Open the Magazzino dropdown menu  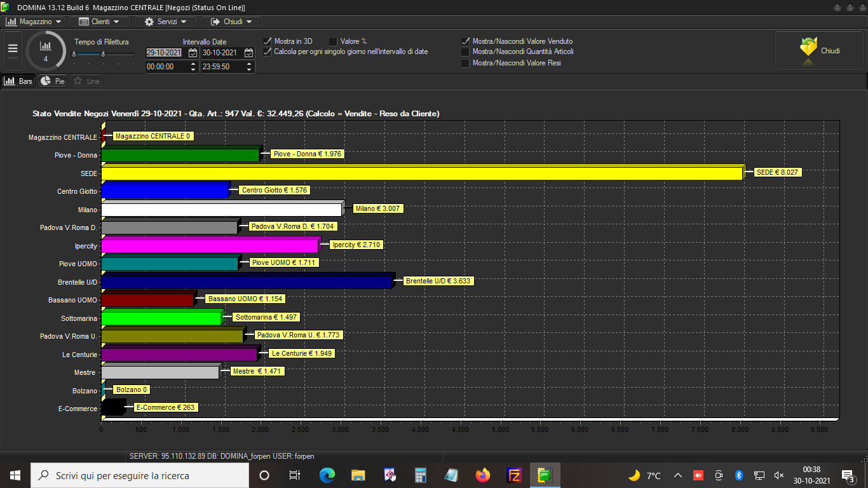[x=34, y=22]
